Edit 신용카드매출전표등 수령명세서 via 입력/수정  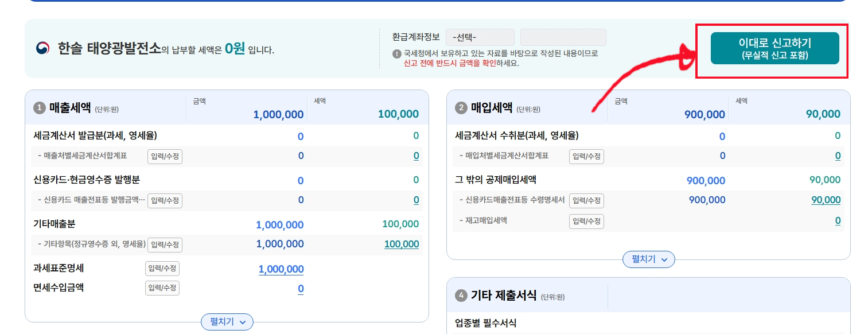pyautogui.click(x=586, y=200)
